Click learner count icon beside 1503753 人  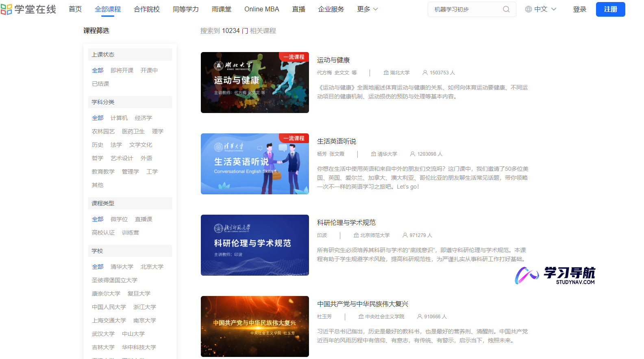click(x=425, y=73)
